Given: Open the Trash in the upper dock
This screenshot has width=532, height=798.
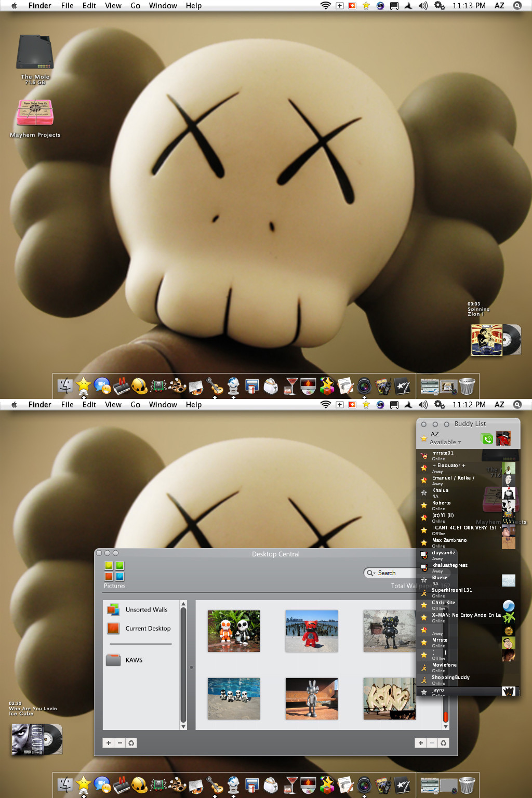Looking at the screenshot, I should click(x=467, y=386).
